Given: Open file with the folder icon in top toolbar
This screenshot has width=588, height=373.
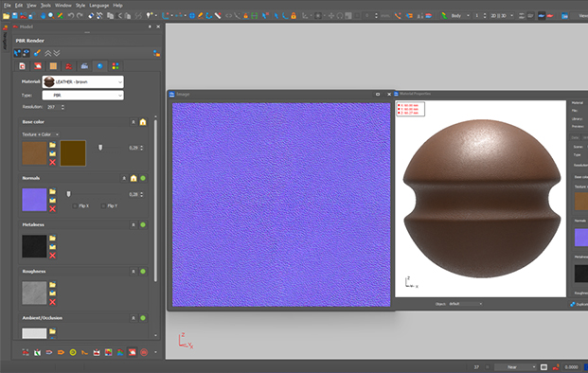Looking at the screenshot, I should click(6, 16).
